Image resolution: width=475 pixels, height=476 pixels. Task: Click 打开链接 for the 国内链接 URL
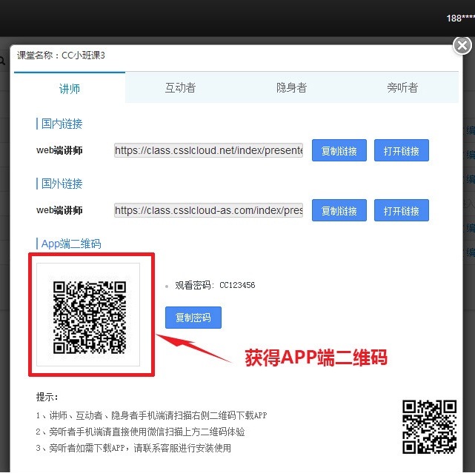[401, 151]
